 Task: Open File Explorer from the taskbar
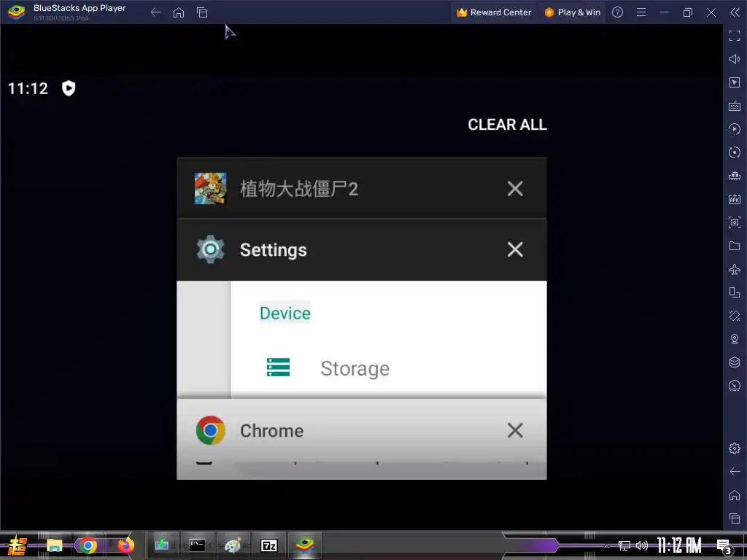[x=54, y=545]
